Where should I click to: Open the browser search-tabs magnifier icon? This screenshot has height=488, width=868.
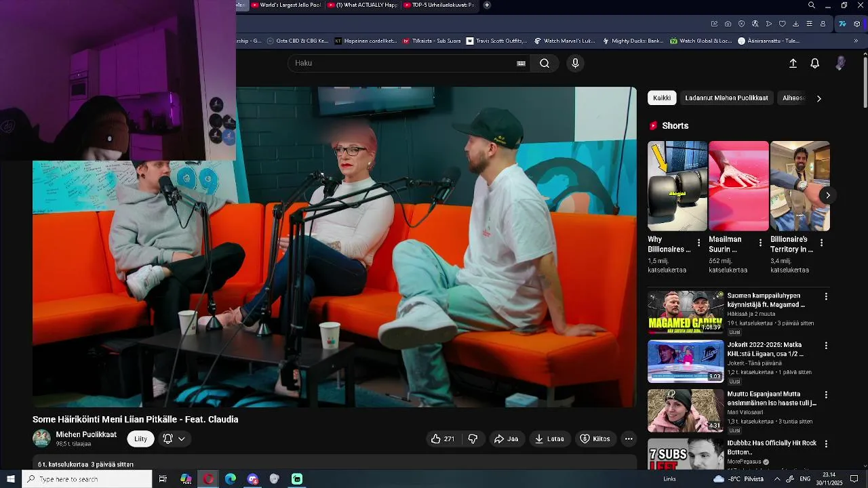click(811, 5)
